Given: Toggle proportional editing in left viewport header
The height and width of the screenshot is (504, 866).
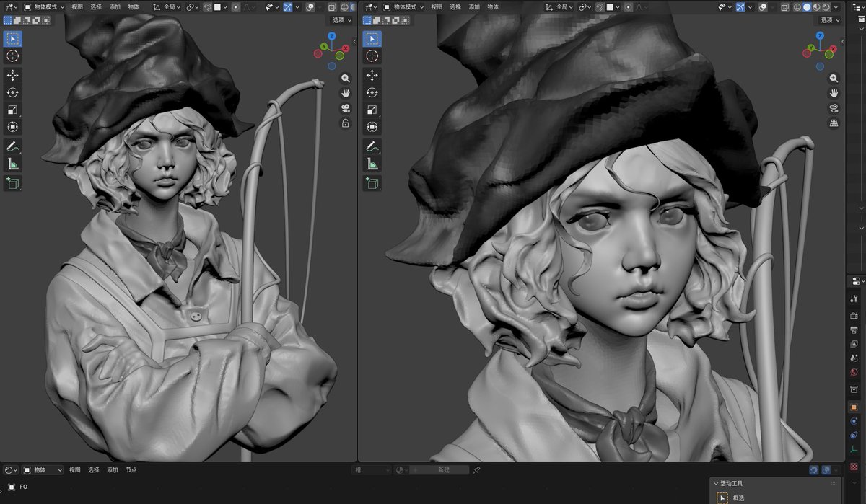Looking at the screenshot, I should 235,6.
